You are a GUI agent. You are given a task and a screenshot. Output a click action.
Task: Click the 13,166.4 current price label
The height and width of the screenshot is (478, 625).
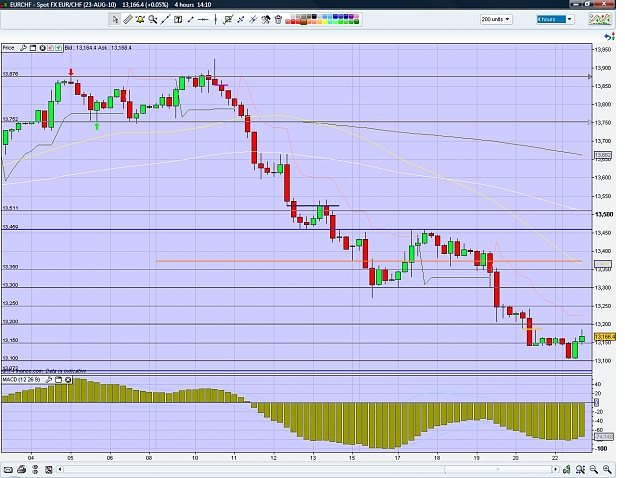coord(605,337)
